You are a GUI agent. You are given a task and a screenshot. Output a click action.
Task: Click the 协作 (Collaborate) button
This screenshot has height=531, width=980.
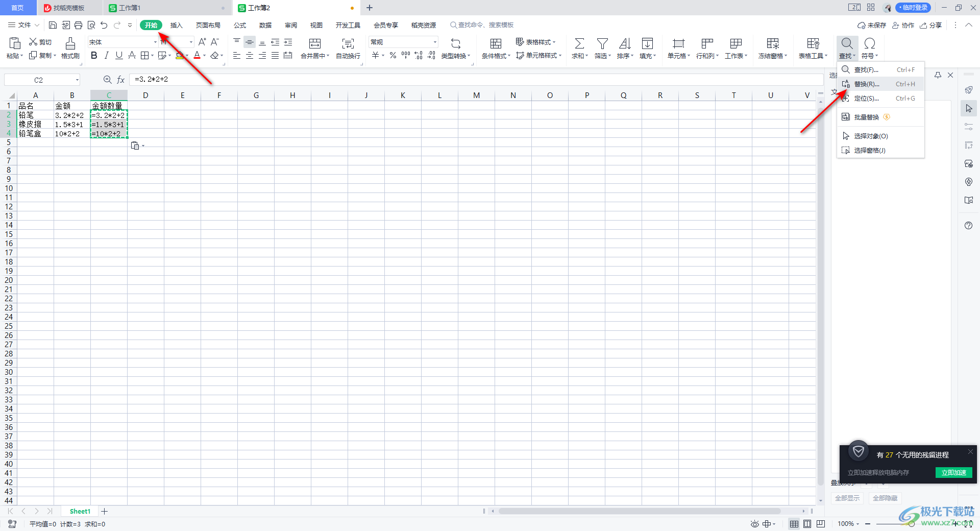[x=903, y=25]
